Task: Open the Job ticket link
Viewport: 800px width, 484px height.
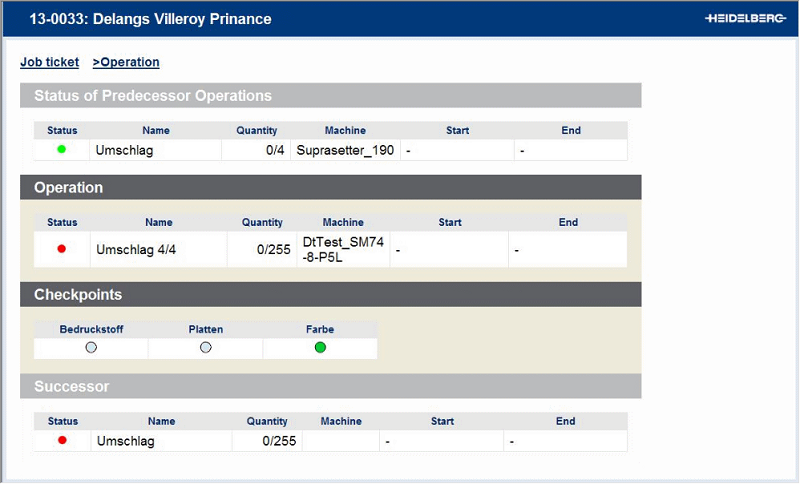Action: click(x=49, y=62)
